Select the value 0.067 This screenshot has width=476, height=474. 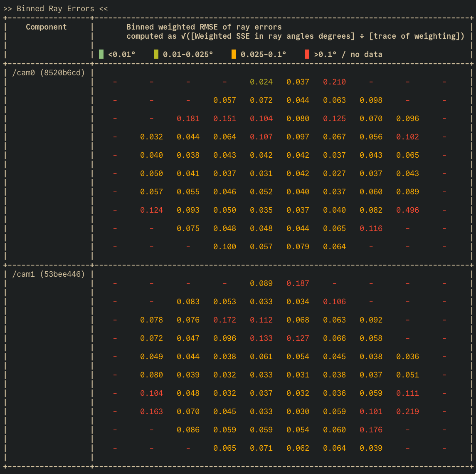pos(335,137)
